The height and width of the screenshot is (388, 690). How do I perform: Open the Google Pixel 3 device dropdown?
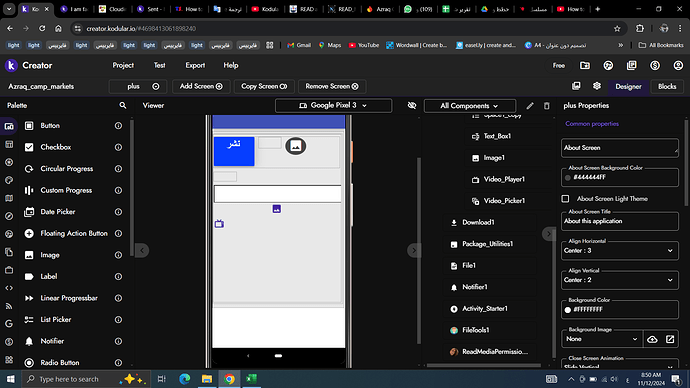pos(333,106)
